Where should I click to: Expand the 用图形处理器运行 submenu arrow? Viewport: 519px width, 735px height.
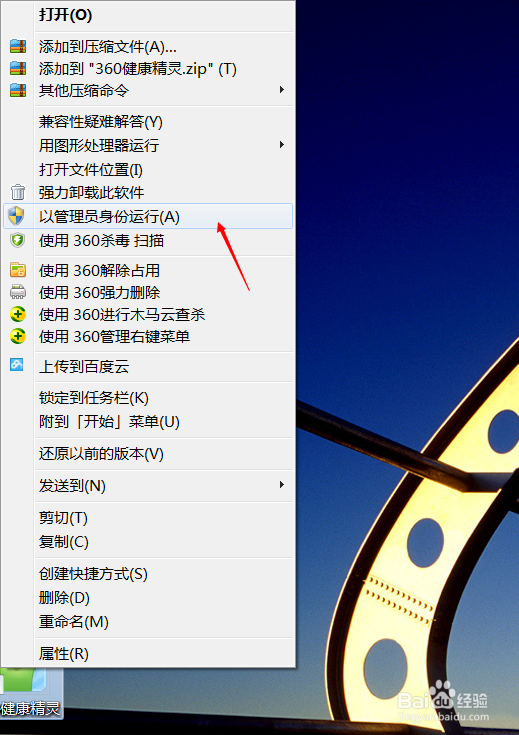[282, 144]
